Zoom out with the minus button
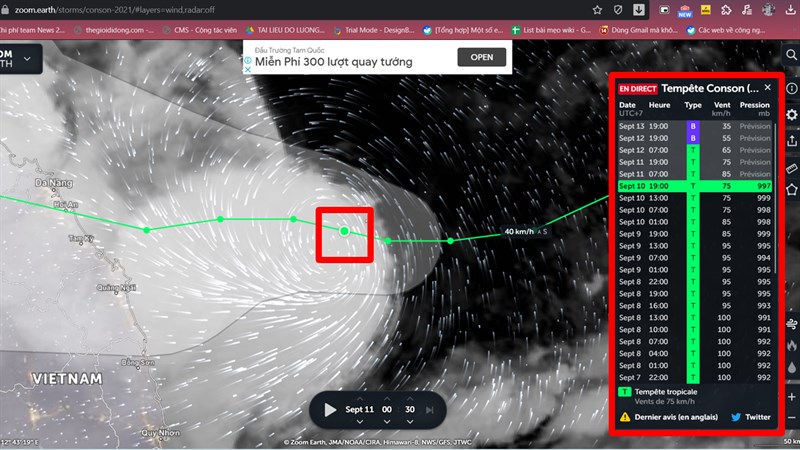 tap(792, 418)
